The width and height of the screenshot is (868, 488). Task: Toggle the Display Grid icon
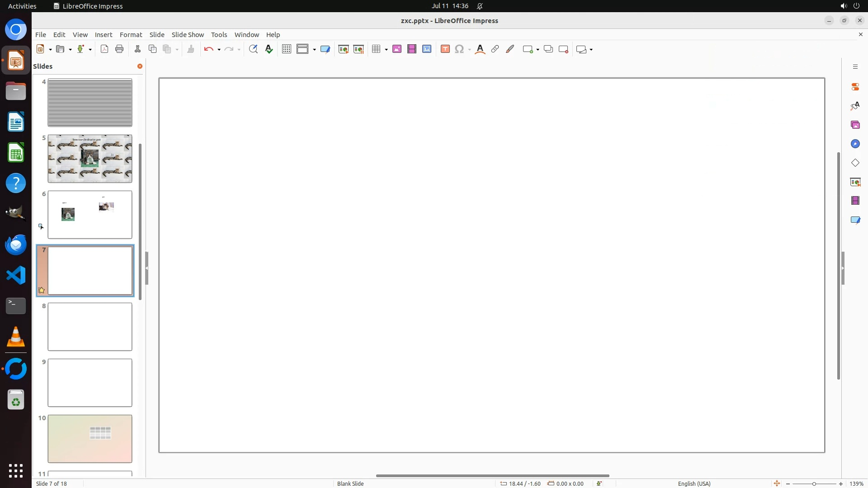click(286, 49)
